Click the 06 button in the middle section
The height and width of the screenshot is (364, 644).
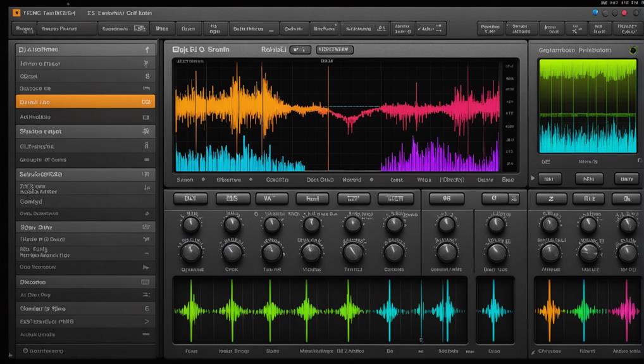pyautogui.click(x=447, y=199)
